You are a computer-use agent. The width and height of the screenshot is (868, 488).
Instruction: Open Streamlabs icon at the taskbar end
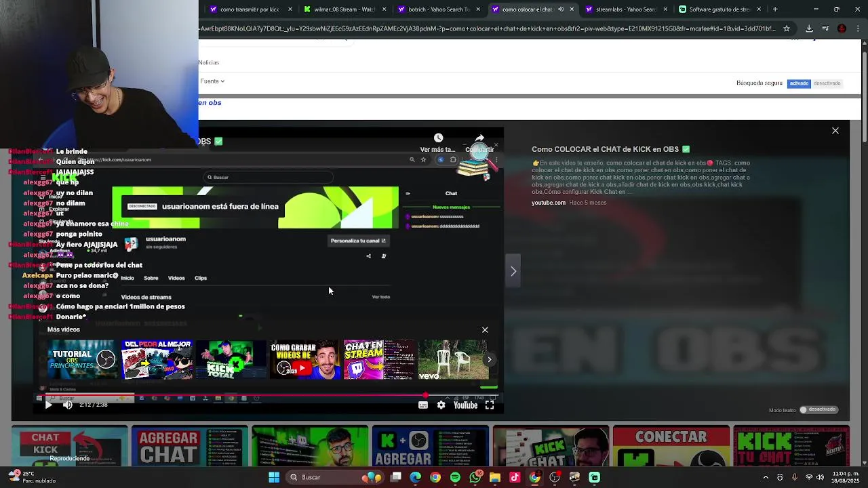[x=594, y=477]
